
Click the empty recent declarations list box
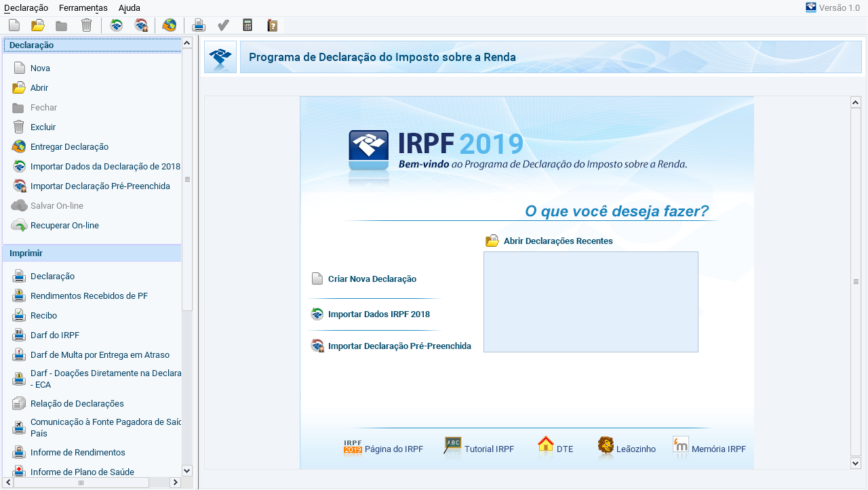(591, 302)
